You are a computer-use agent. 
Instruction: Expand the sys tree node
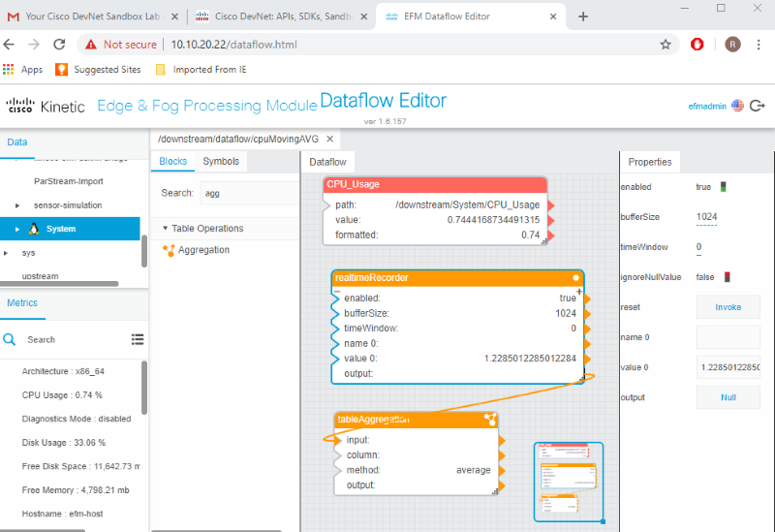click(6, 253)
